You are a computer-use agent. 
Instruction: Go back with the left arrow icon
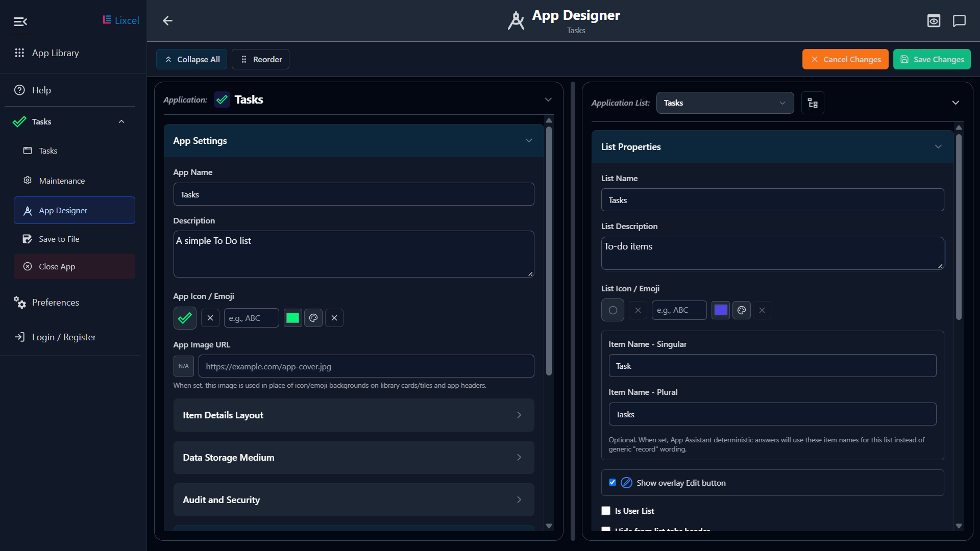pyautogui.click(x=167, y=21)
